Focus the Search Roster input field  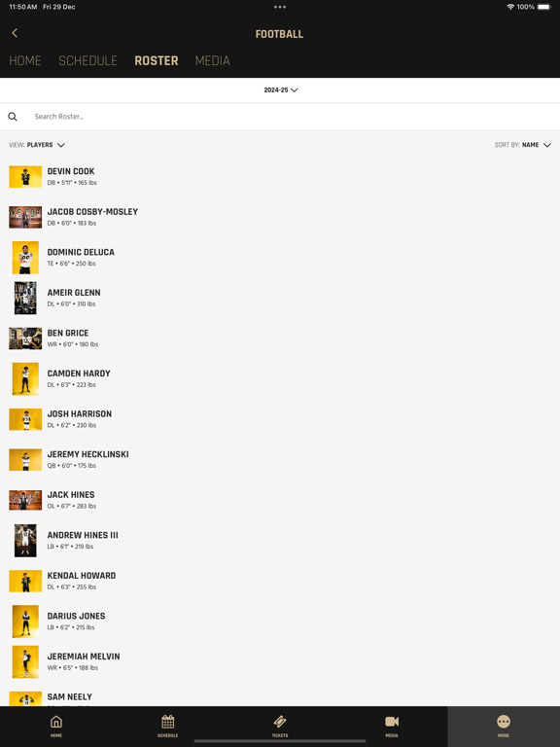280,117
